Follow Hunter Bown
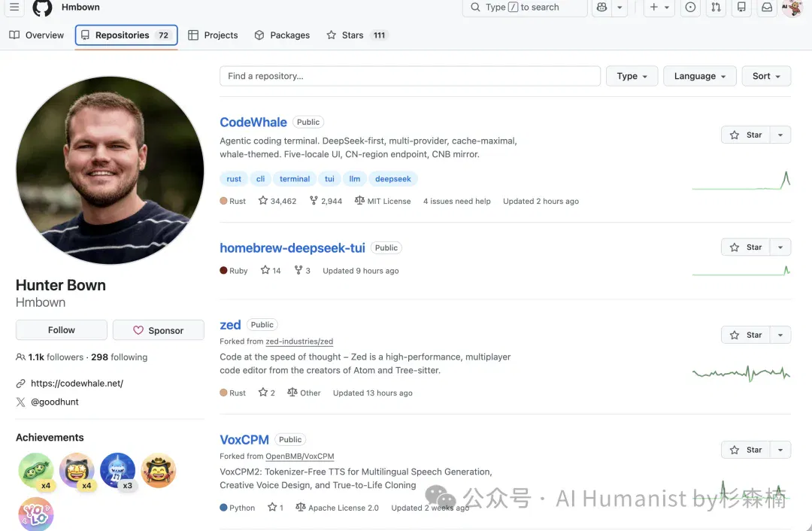The image size is (812, 531). 62,330
